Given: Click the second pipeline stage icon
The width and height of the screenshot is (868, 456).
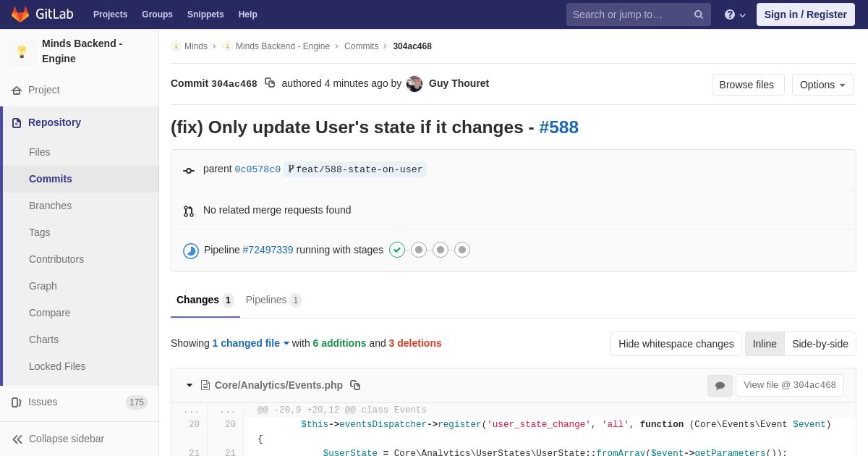Looking at the screenshot, I should pyautogui.click(x=419, y=250).
